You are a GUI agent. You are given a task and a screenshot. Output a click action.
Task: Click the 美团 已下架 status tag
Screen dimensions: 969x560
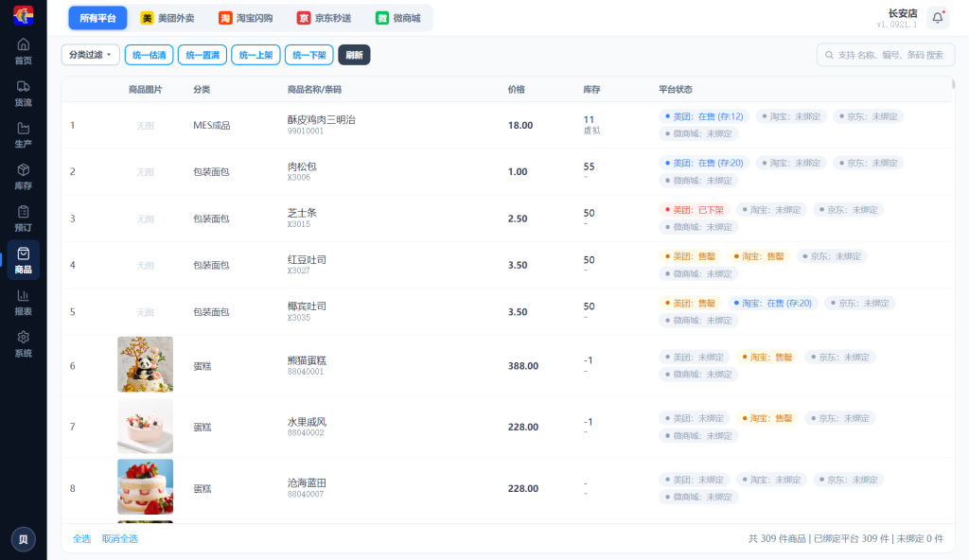coord(695,210)
